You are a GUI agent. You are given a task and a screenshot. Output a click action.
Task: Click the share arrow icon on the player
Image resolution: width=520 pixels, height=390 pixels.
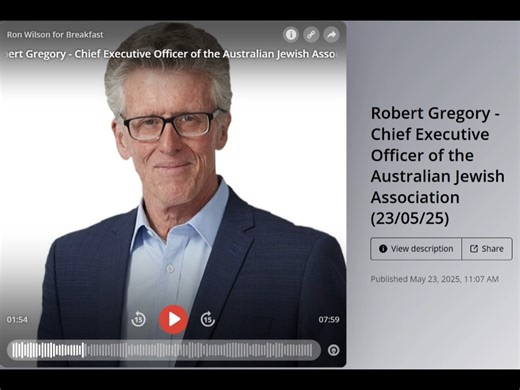pyautogui.click(x=331, y=34)
